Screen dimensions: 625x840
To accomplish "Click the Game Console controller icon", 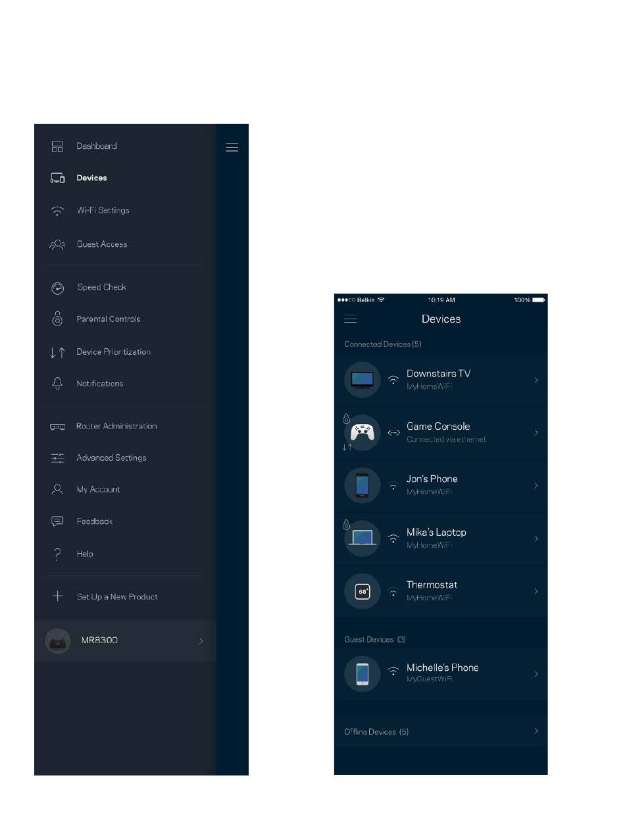I will point(362,433).
